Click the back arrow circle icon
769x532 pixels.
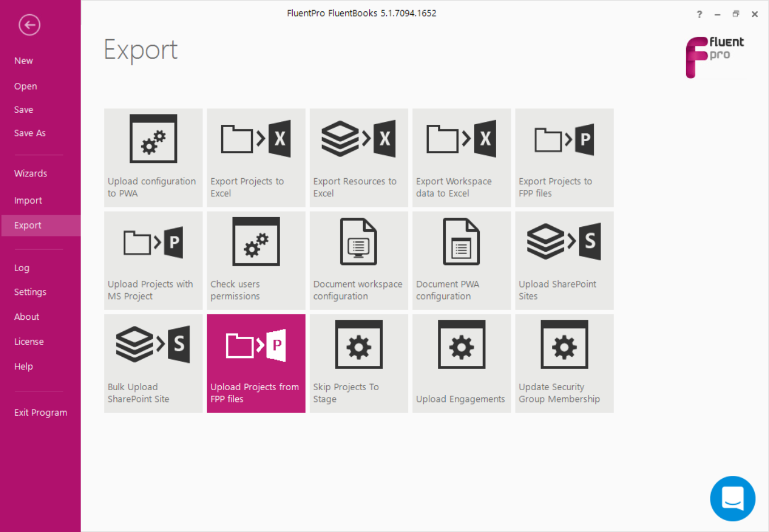pyautogui.click(x=29, y=25)
